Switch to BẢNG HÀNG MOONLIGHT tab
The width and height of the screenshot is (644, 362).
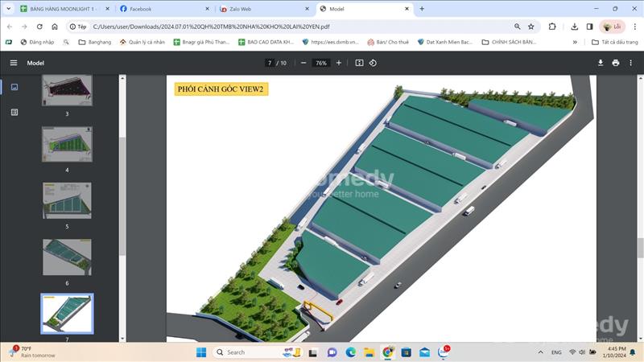click(65, 9)
